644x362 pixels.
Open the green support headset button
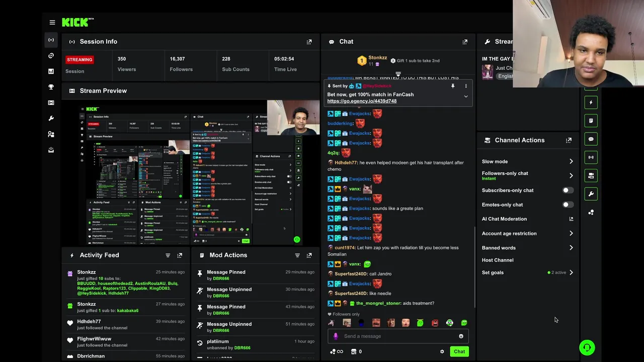coord(587,347)
